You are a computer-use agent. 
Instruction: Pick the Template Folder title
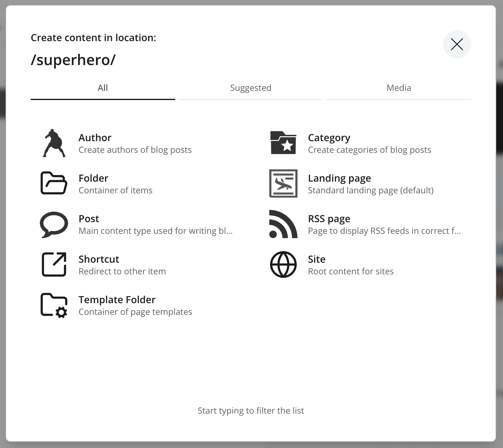coord(117,300)
